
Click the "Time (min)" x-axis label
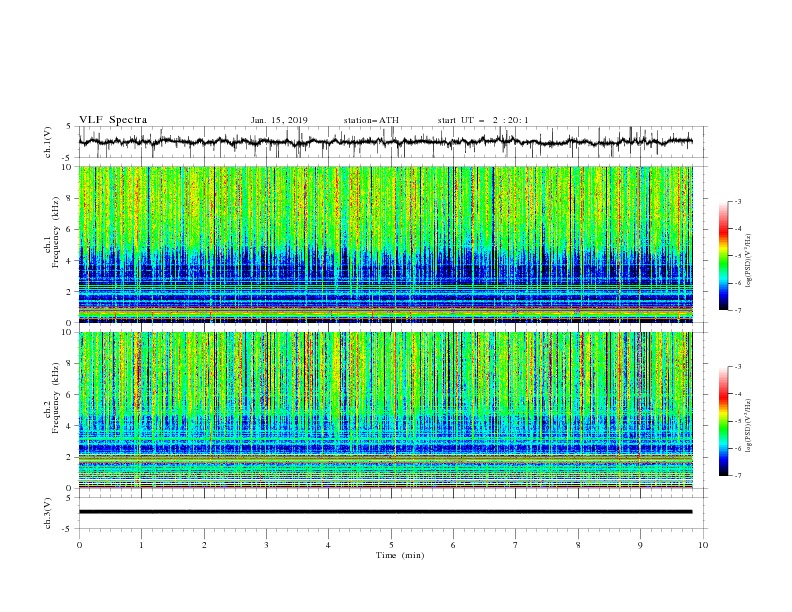[x=400, y=555]
